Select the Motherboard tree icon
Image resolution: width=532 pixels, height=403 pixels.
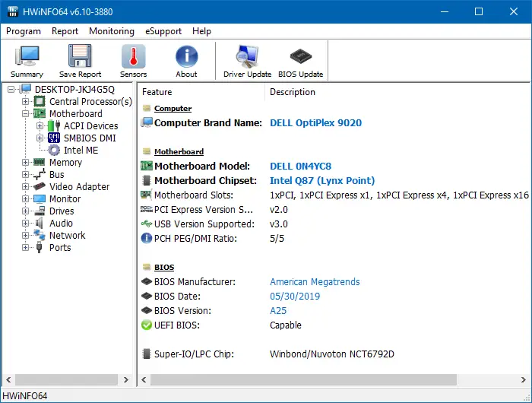point(40,113)
